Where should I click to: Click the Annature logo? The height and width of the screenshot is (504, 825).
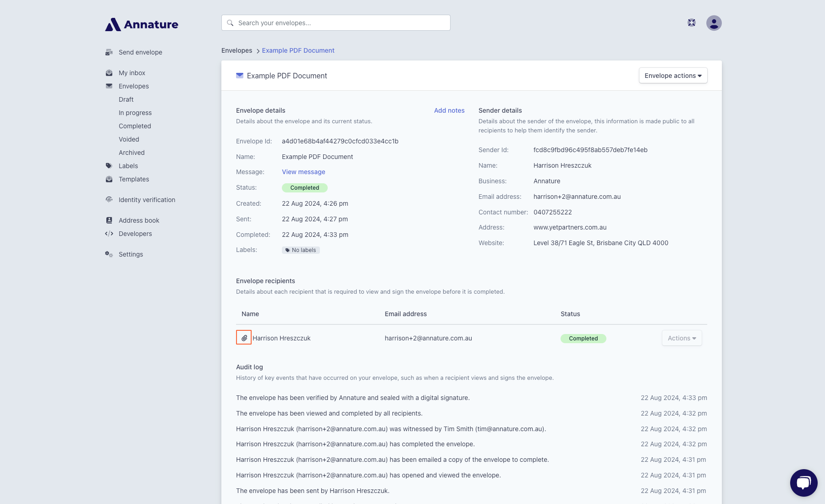pos(142,25)
